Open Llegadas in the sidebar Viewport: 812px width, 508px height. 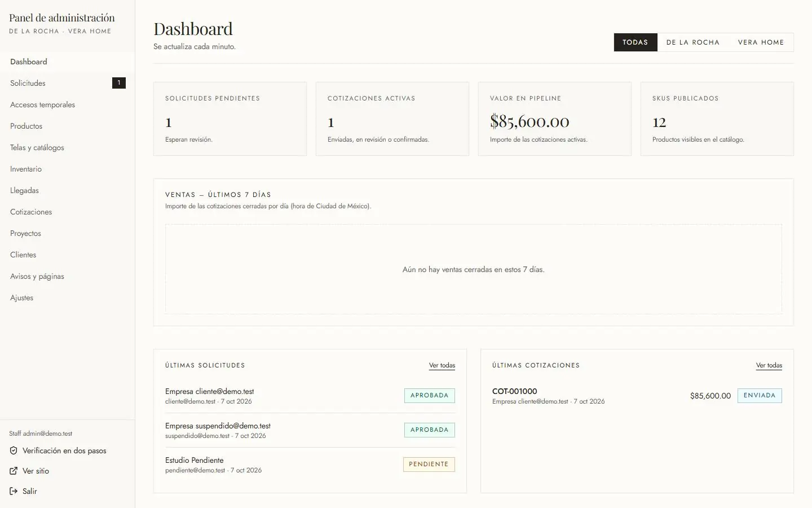point(68,190)
